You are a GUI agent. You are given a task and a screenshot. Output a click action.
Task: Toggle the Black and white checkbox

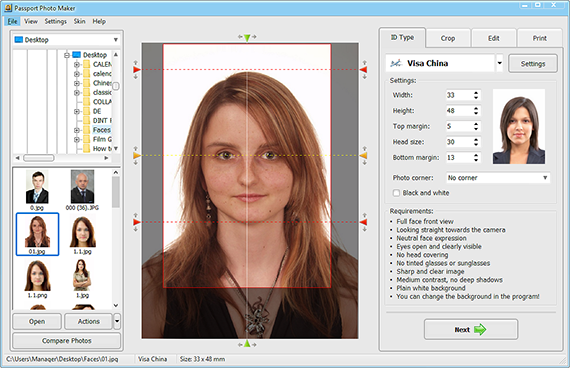tap(396, 193)
